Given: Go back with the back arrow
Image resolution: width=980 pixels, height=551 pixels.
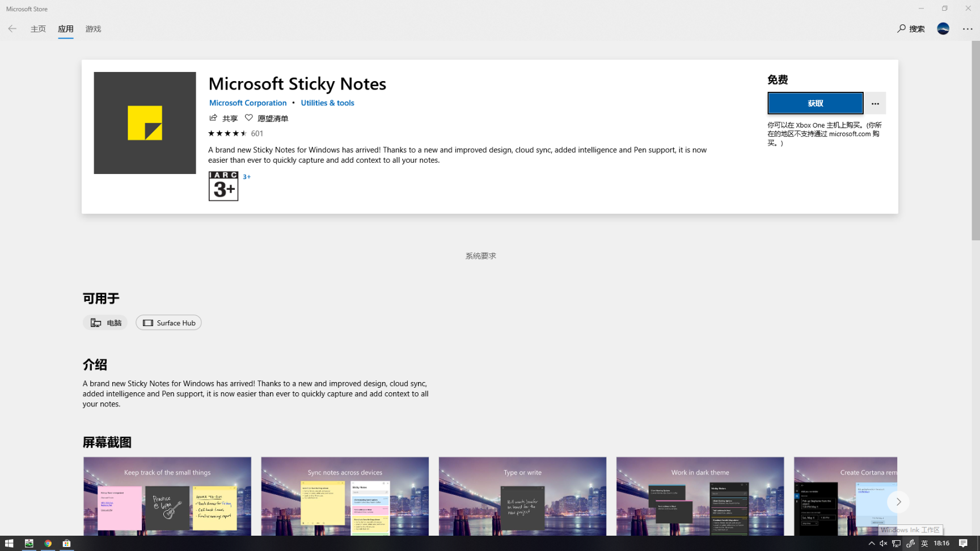Looking at the screenshot, I should click(12, 29).
